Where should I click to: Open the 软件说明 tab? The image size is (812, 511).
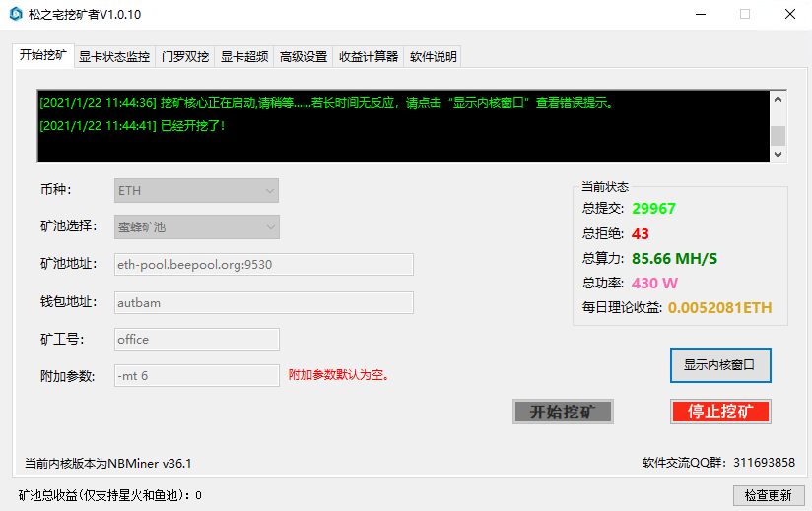433,56
